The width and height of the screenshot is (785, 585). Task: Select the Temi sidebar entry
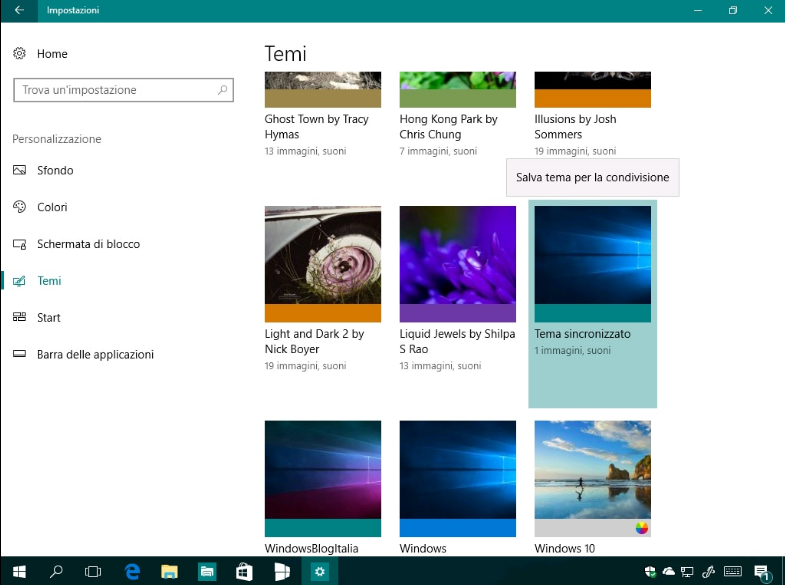click(49, 281)
